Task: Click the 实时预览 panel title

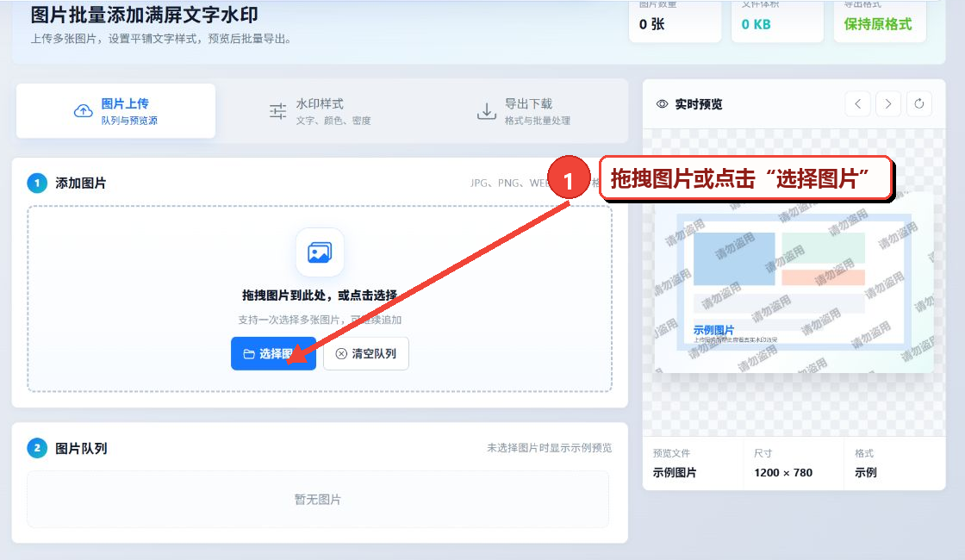Action: coord(699,104)
